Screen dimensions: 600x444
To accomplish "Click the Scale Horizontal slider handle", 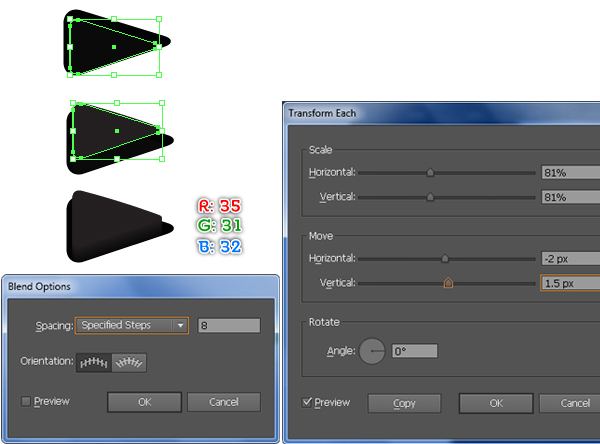I will click(430, 172).
